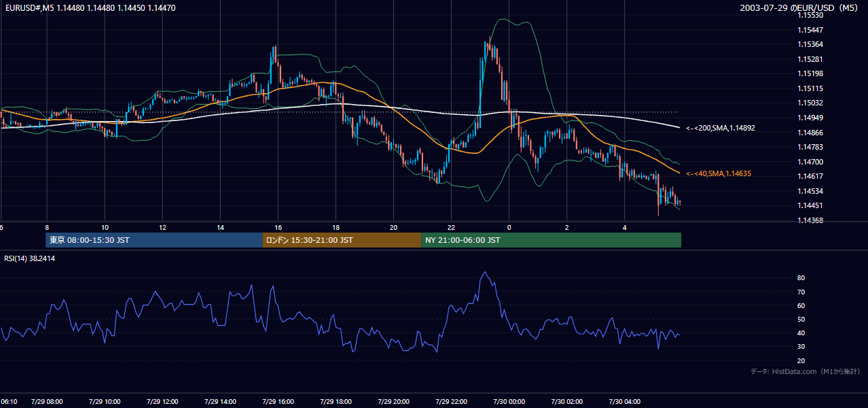868x408 pixels.
Task: Click hour tick 12 under price chart
Action: [x=162, y=227]
